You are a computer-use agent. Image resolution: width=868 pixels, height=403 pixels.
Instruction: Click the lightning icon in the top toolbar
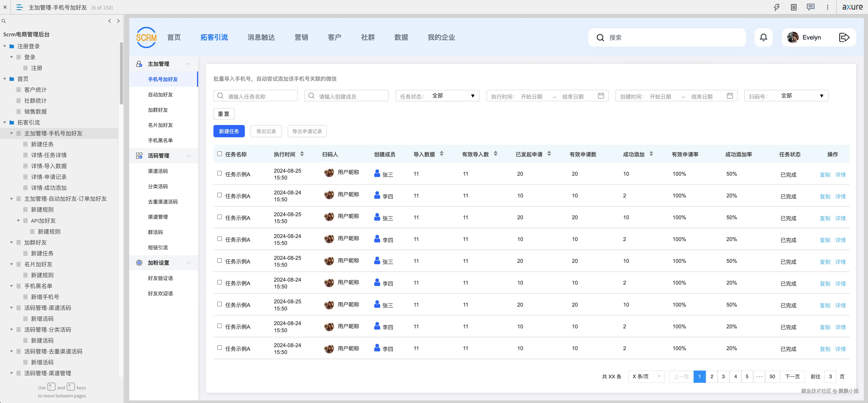pos(777,7)
